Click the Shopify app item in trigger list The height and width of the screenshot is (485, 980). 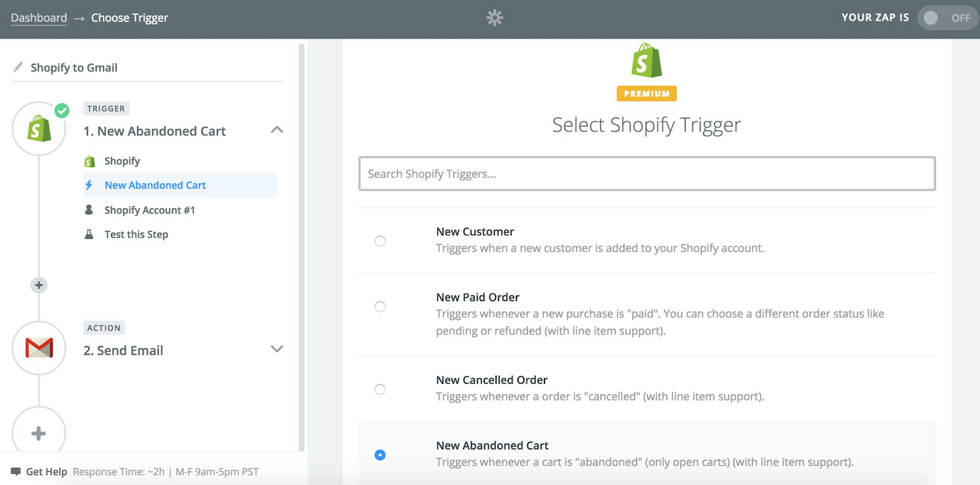[x=122, y=161]
